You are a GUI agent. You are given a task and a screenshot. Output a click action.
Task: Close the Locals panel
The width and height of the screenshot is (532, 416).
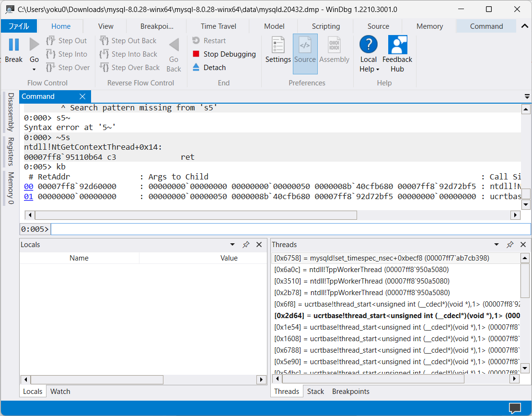click(x=259, y=245)
